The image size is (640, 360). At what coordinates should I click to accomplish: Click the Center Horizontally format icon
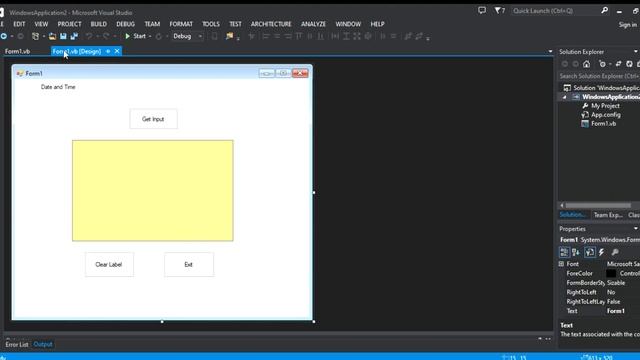click(383, 36)
